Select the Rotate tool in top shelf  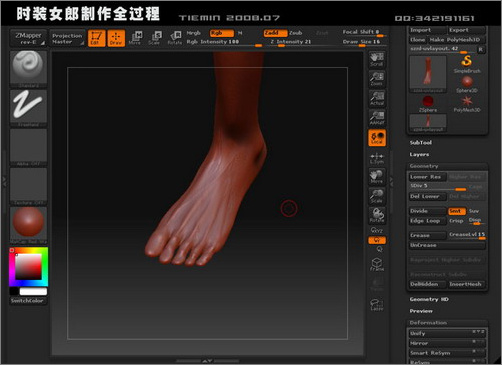pyautogui.click(x=174, y=38)
